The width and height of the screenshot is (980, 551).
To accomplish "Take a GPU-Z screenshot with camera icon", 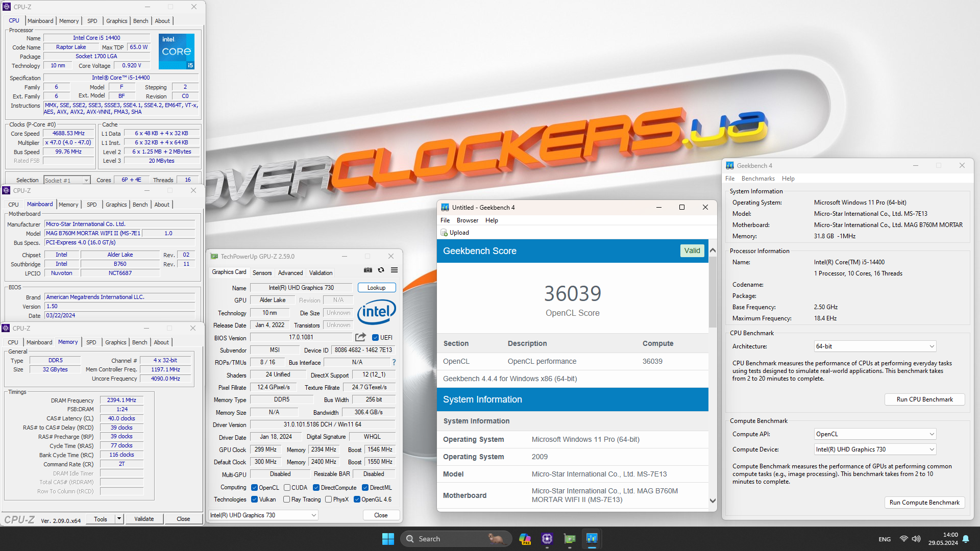I will pos(367,270).
